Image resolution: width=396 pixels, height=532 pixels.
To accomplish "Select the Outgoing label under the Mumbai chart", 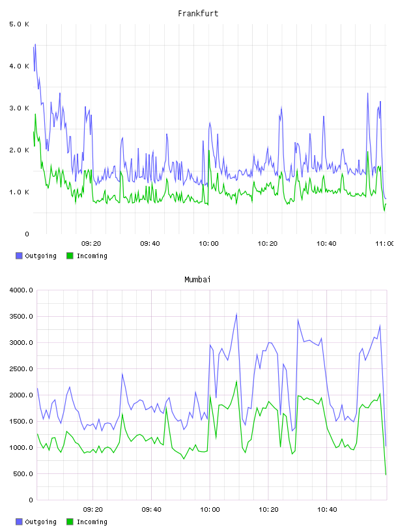I will (x=40, y=522).
